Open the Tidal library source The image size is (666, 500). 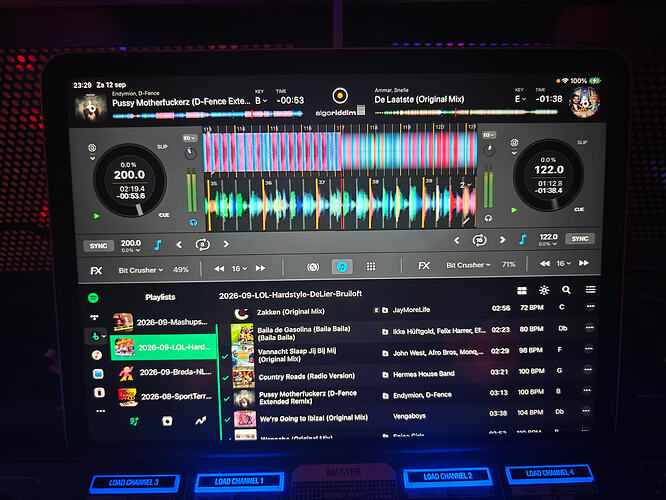coord(94,317)
